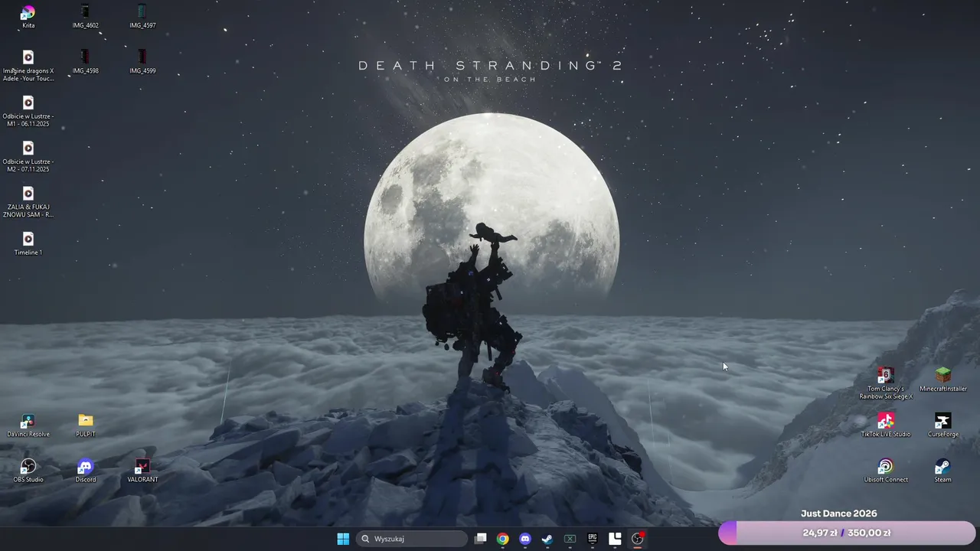
Task: Select the OBS Studio desktop shortcut
Action: pos(28,471)
